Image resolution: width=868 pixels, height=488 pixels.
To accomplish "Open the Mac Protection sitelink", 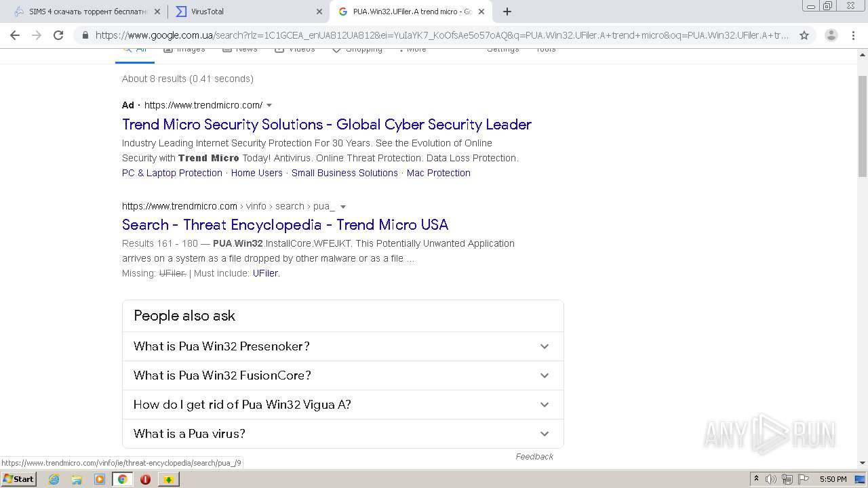I will 438,173.
